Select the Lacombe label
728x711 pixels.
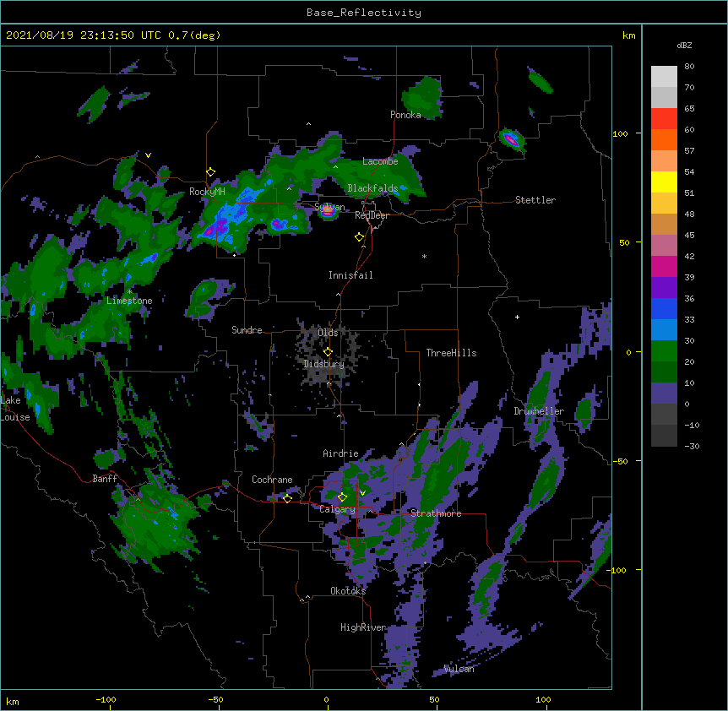coord(380,161)
